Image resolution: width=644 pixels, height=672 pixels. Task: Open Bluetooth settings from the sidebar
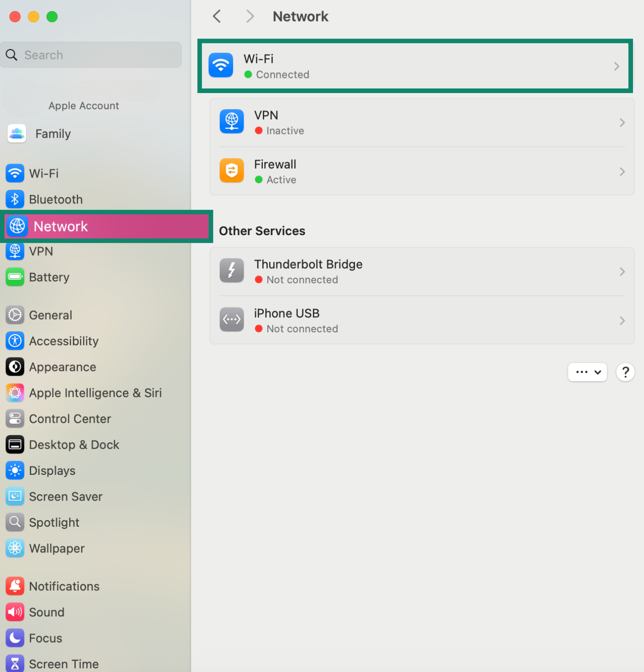pyautogui.click(x=15, y=199)
